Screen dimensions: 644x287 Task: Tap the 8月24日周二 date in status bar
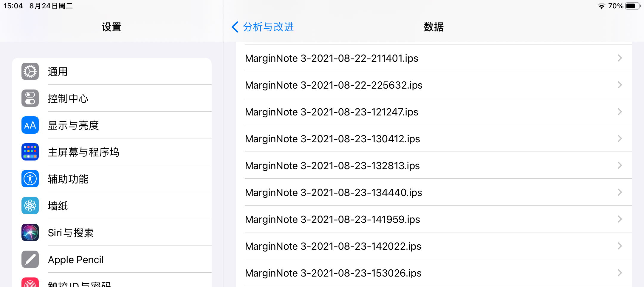51,6
